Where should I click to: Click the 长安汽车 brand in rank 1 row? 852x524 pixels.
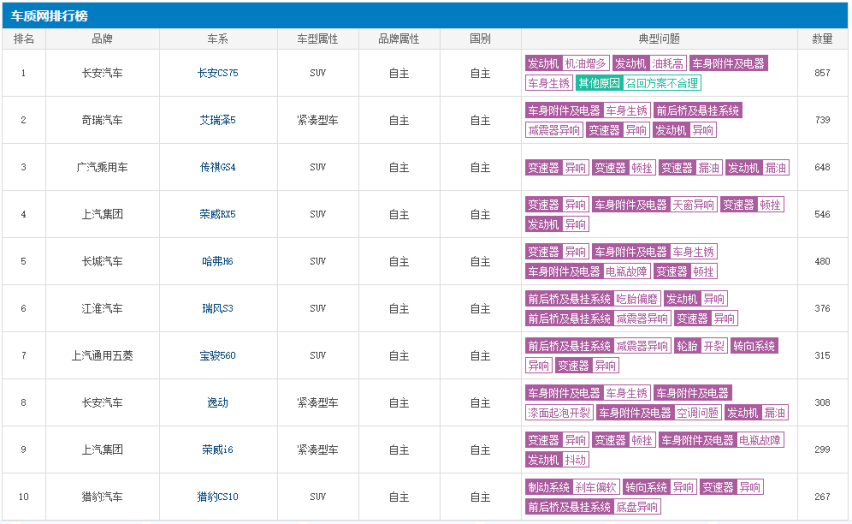[102, 73]
